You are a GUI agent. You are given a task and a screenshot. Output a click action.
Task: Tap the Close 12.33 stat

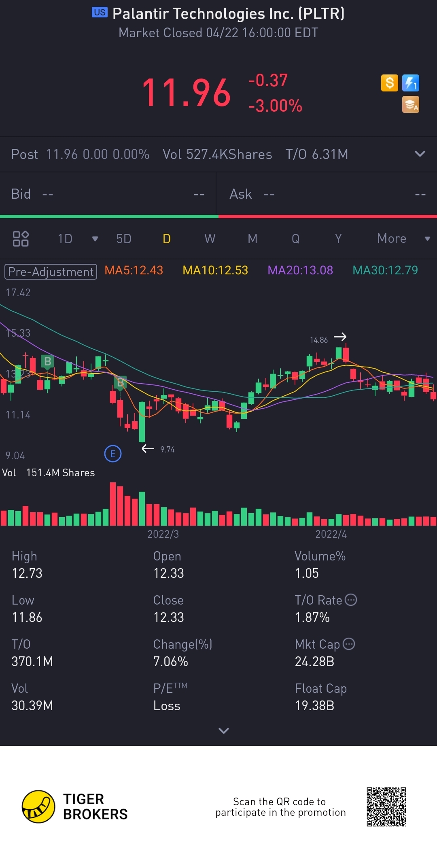168,609
